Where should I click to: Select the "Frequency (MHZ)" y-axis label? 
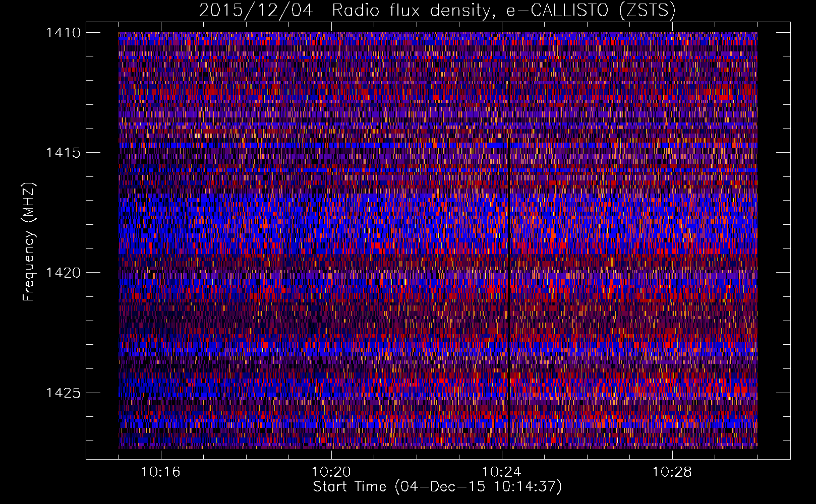point(29,242)
